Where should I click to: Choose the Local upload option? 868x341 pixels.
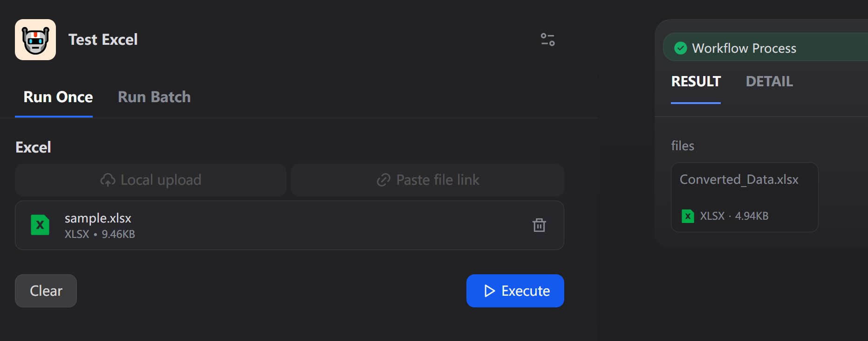click(150, 180)
